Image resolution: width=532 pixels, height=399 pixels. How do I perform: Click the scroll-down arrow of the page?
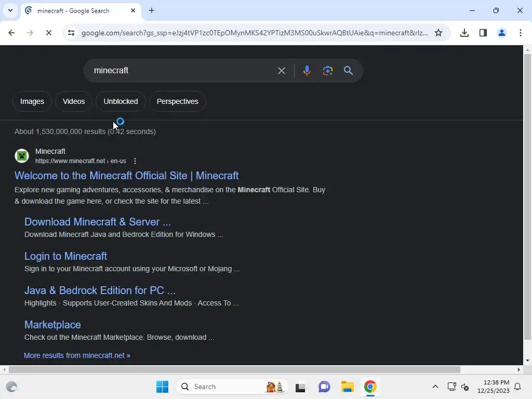tap(527, 361)
